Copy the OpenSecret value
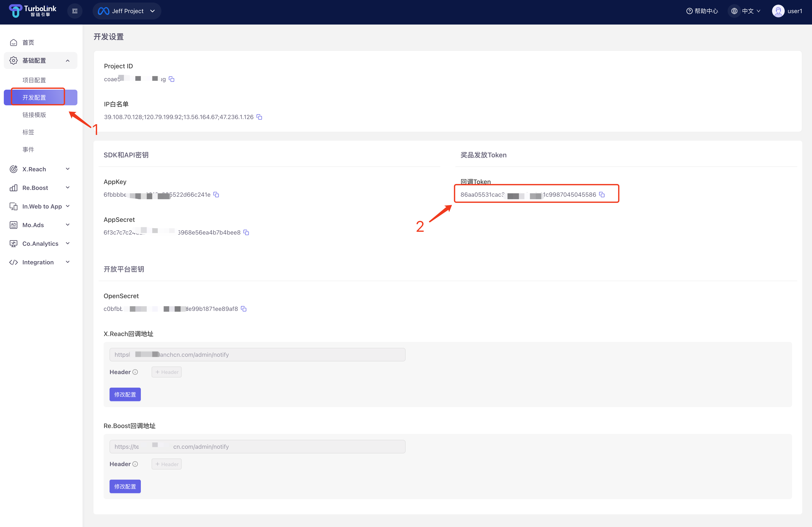This screenshot has height=527, width=812. coord(244,309)
